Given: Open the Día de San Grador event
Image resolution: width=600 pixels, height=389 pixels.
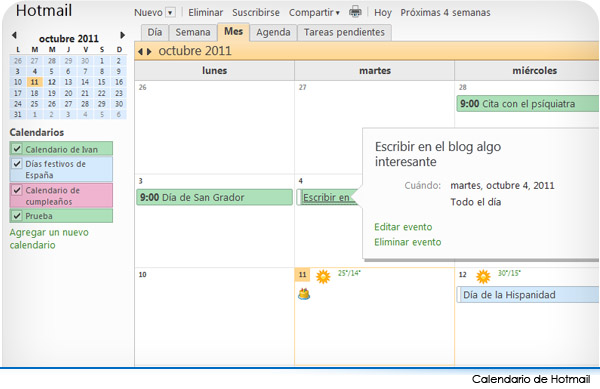Looking at the screenshot, I should click(x=215, y=197).
